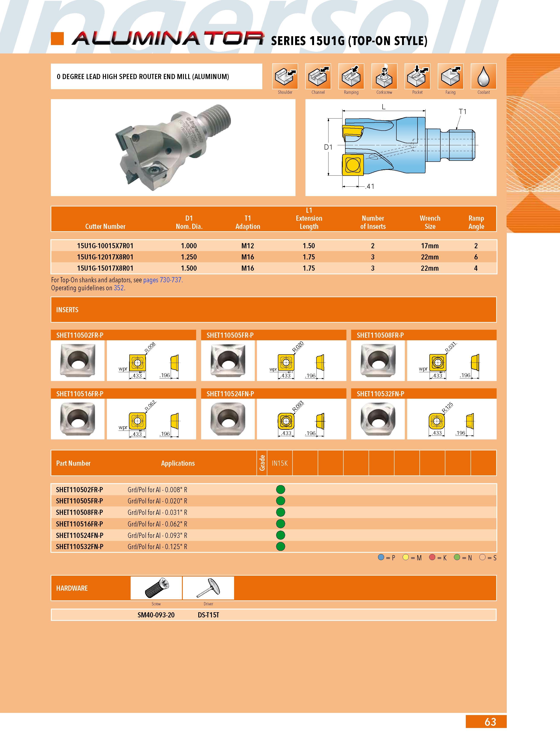Click the driver part number DS-T15T

pos(208,615)
